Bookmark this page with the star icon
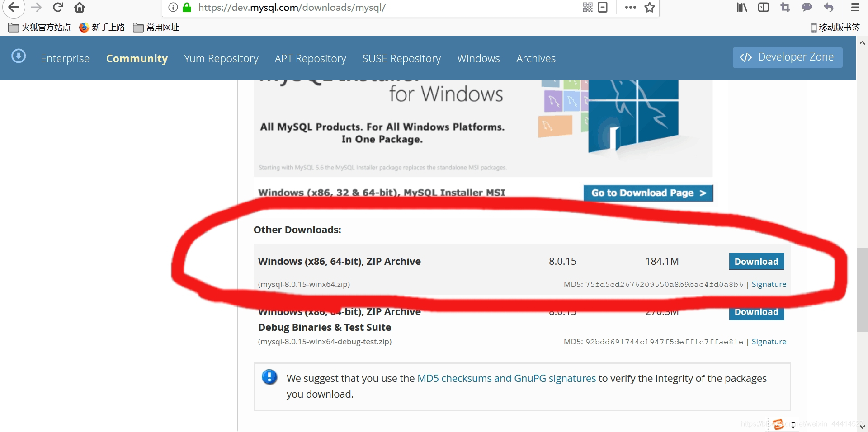Image resolution: width=868 pixels, height=432 pixels. (x=650, y=7)
